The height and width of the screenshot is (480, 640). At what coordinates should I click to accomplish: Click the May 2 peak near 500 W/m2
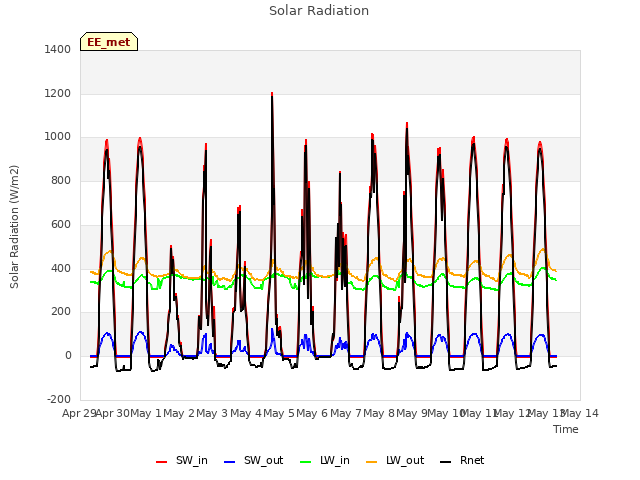tap(171, 247)
